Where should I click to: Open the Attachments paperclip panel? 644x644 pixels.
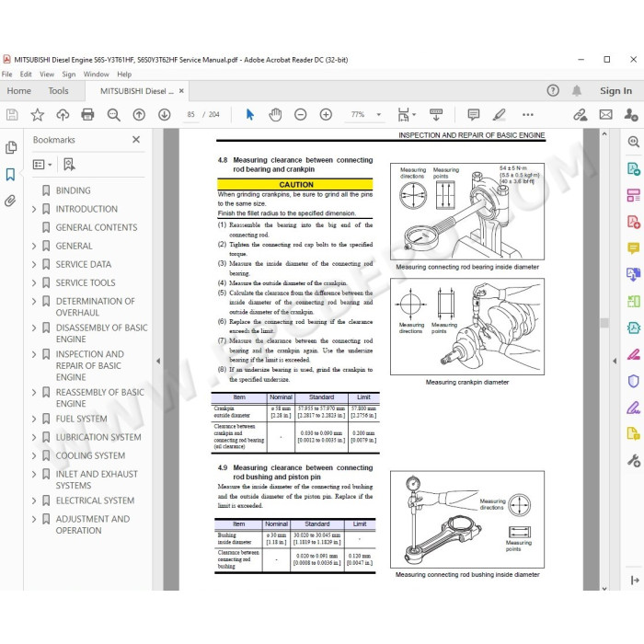tap(10, 201)
